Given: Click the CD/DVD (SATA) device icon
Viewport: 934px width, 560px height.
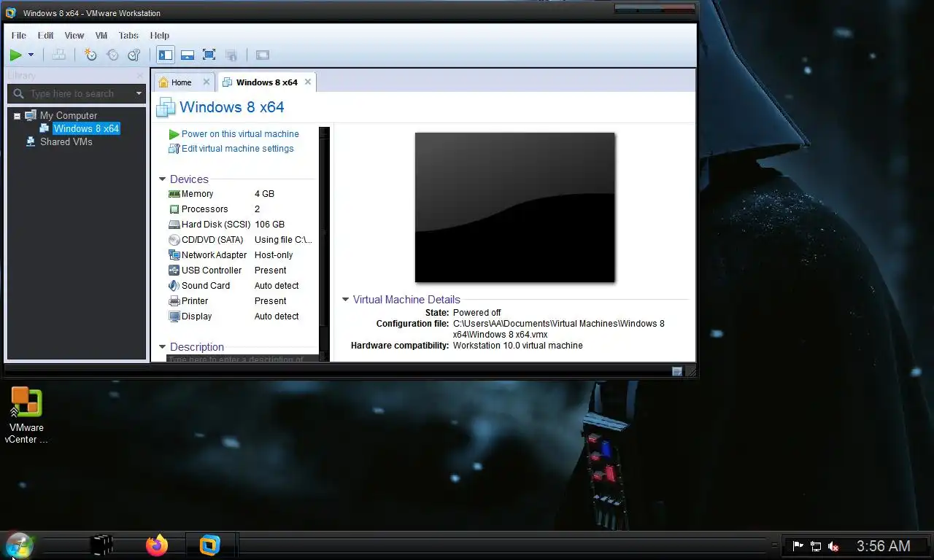Looking at the screenshot, I should pos(174,240).
